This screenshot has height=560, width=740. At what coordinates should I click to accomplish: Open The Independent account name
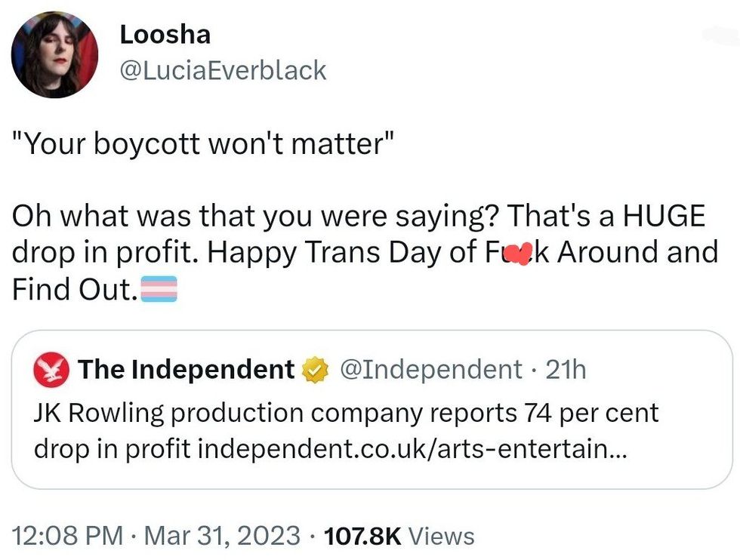coord(186,369)
